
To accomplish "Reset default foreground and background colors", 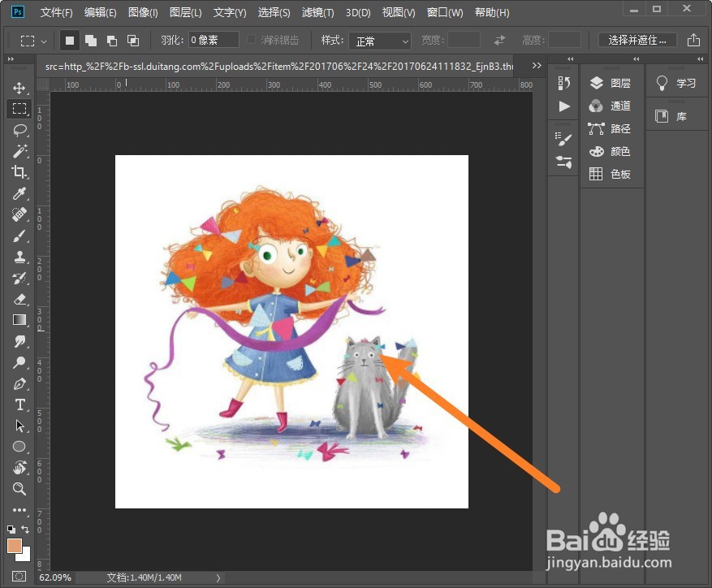I will point(11,530).
